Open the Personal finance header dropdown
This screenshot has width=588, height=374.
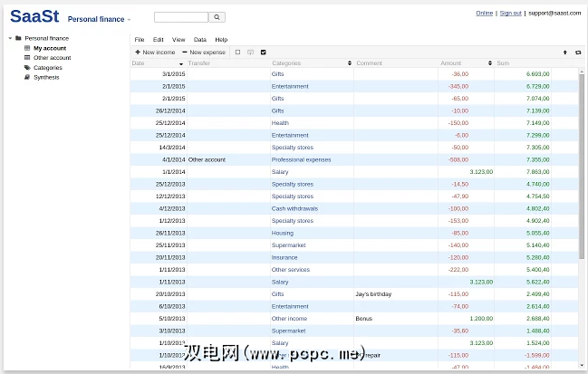pos(129,19)
